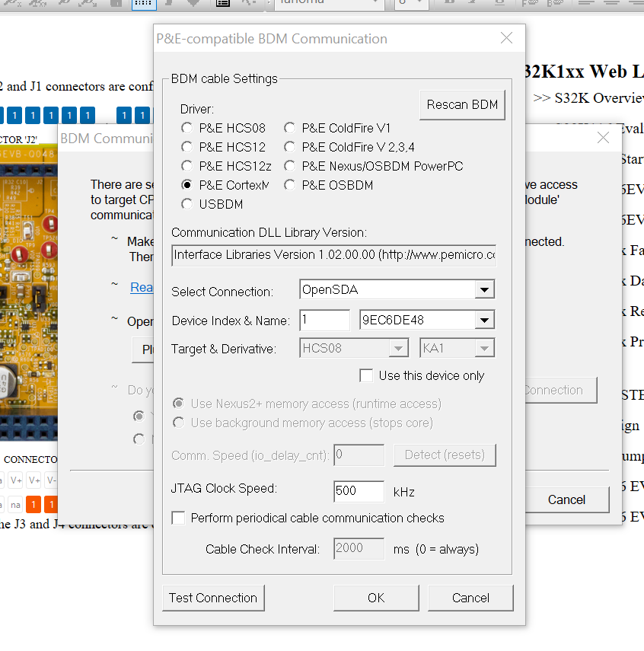Viewport: 644px width, 651px height.
Task: Enable periodical cable communication checks
Action: (179, 518)
